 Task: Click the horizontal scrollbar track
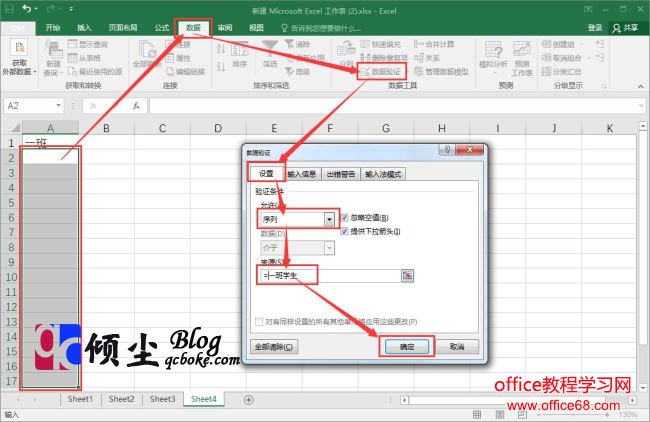518,400
